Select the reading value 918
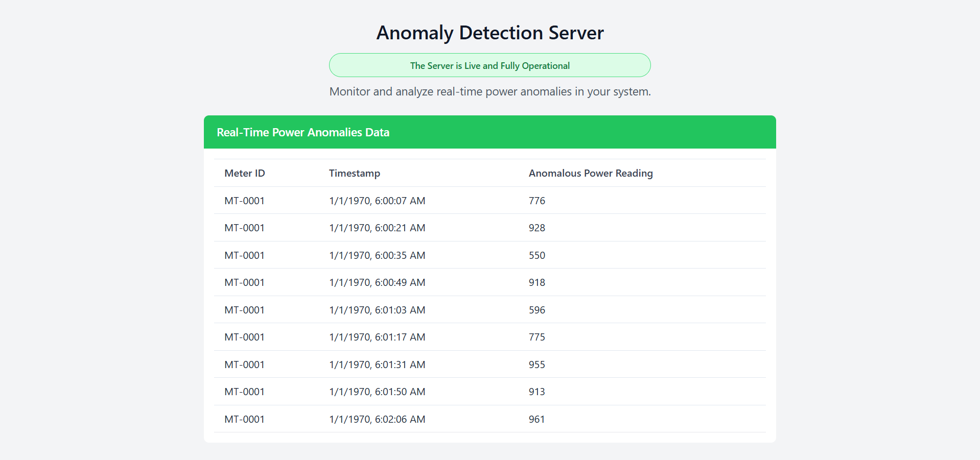The image size is (980, 460). [537, 282]
